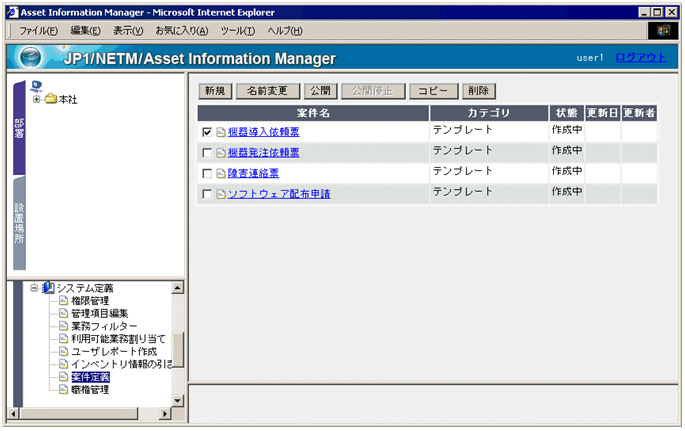Click the 本社 folder icon
Viewport: 685px width, 431px height.
point(50,99)
